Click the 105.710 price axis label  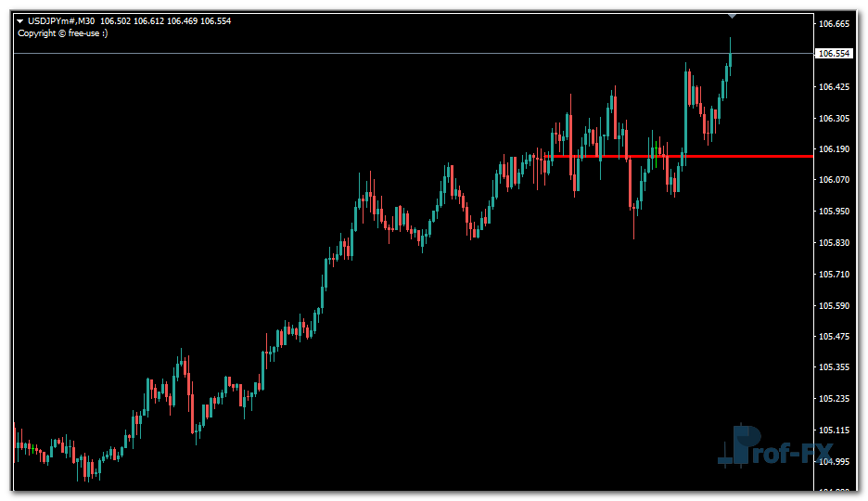834,275
